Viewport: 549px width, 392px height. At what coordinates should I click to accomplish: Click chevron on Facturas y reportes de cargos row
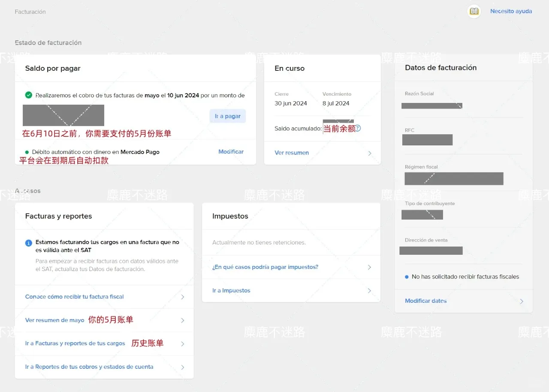click(183, 344)
